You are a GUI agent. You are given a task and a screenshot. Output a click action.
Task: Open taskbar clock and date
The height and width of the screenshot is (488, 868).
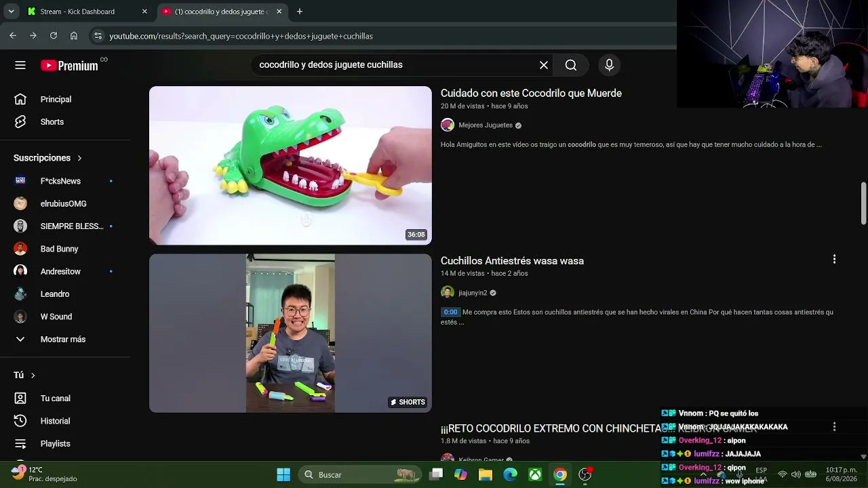tap(841, 474)
